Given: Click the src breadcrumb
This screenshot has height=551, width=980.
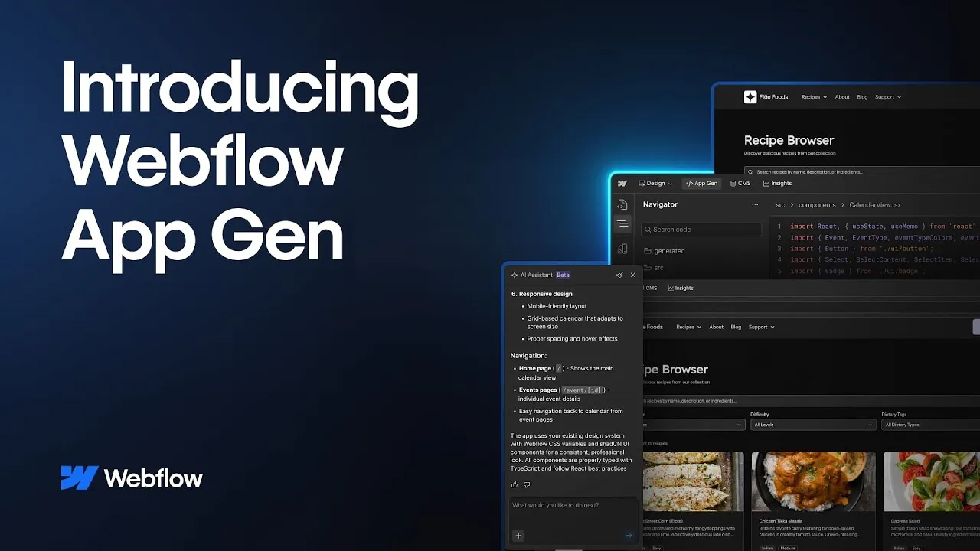Looking at the screenshot, I should pos(781,205).
